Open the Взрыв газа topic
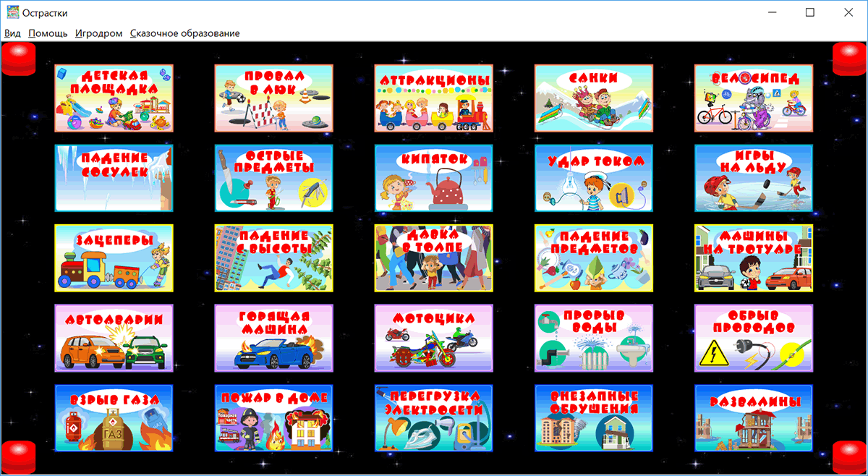Image resolution: width=868 pixels, height=476 pixels. tap(114, 418)
